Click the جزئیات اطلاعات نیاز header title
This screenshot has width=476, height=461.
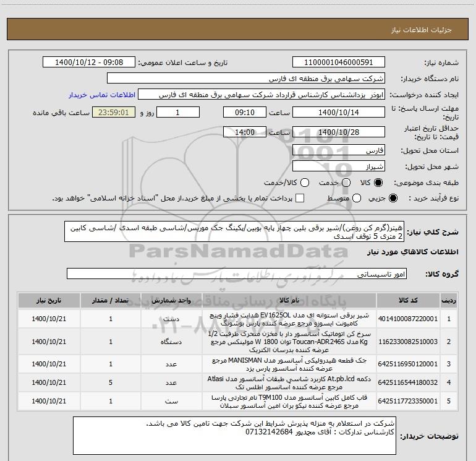coord(421,30)
